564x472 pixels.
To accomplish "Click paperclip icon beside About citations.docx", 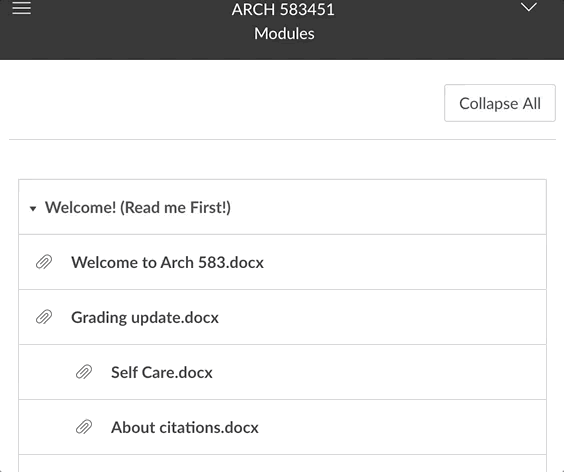I will point(84,427).
